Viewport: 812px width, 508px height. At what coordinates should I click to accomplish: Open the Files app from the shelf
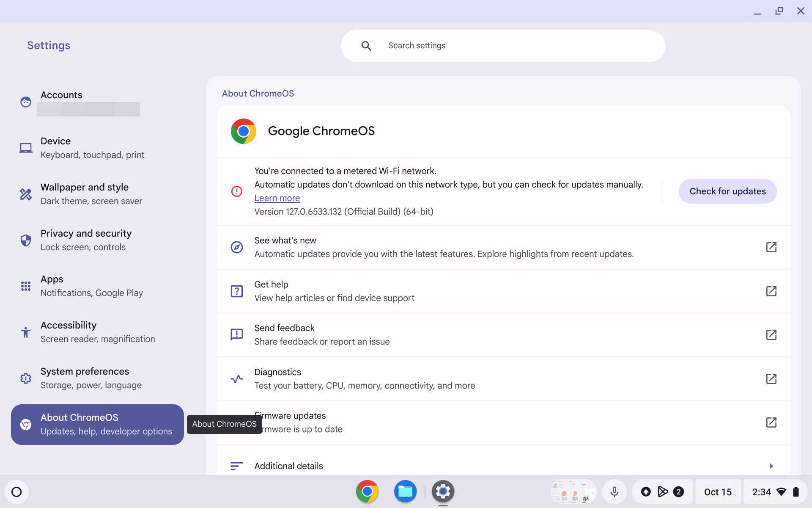(x=405, y=491)
